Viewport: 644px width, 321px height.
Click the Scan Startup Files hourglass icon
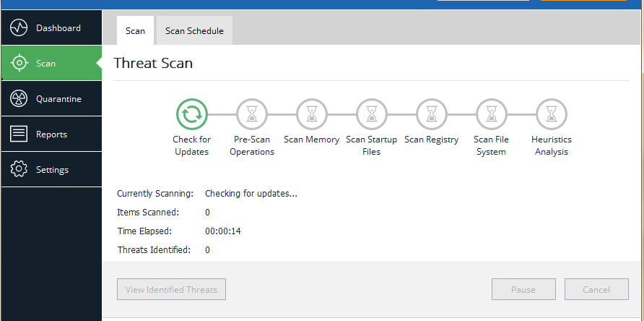[x=372, y=114]
